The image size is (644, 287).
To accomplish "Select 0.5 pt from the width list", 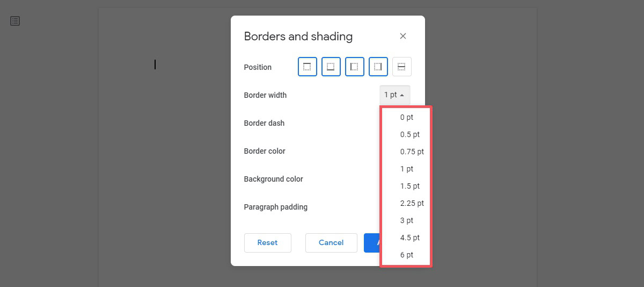I will pos(410,134).
